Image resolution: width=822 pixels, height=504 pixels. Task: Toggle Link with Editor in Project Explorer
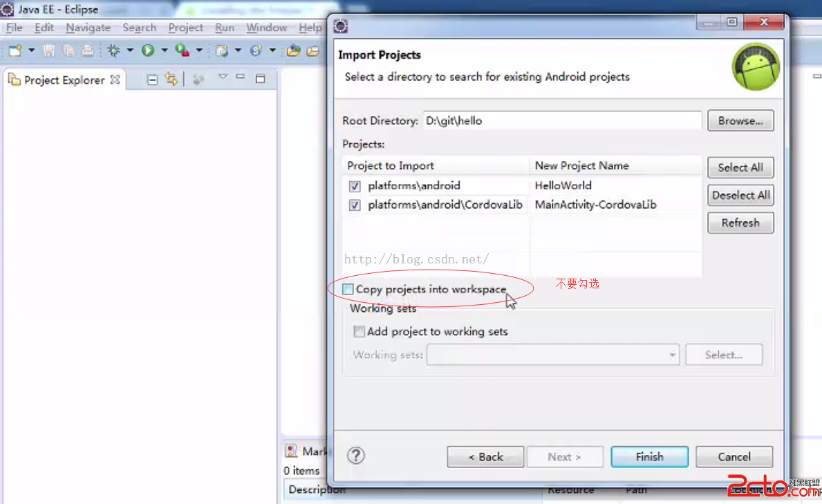[x=171, y=80]
